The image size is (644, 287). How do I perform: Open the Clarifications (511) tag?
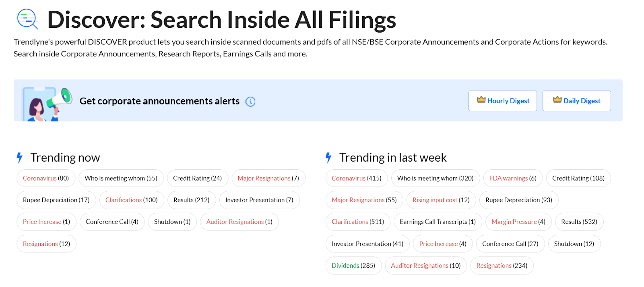[x=358, y=221]
